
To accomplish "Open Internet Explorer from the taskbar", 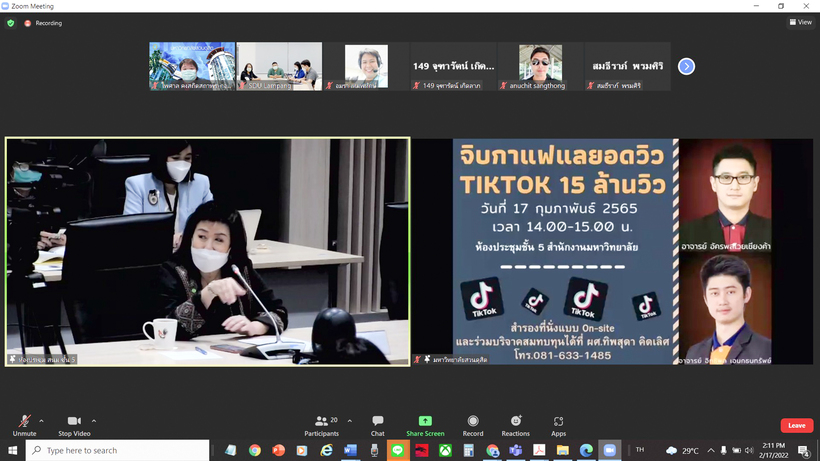I will tap(326, 450).
